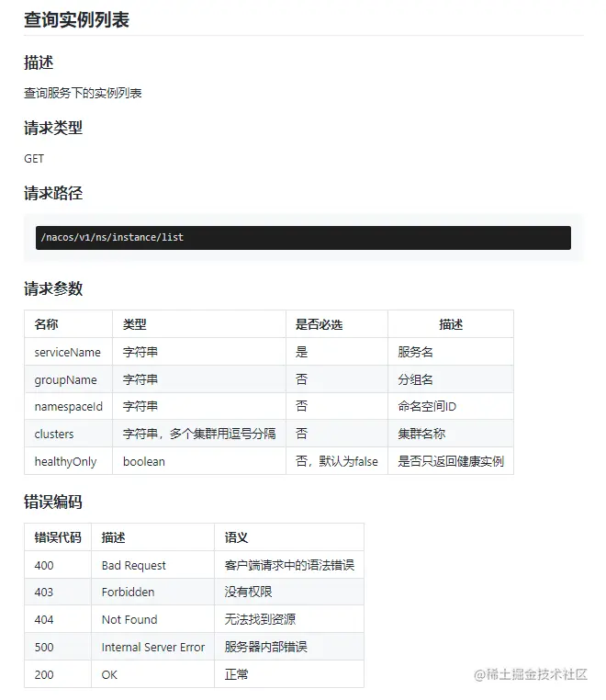Click the 错误代码 column header
This screenshot has height=700, width=606.
tap(58, 537)
